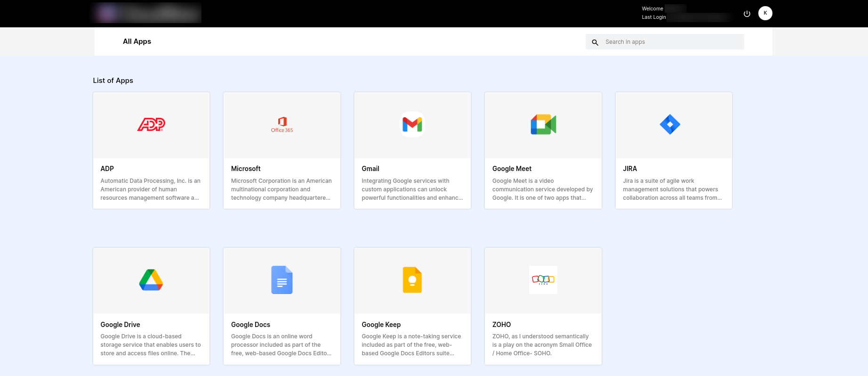The width and height of the screenshot is (868, 376).
Task: Click the ZOHO app title
Action: (501, 325)
